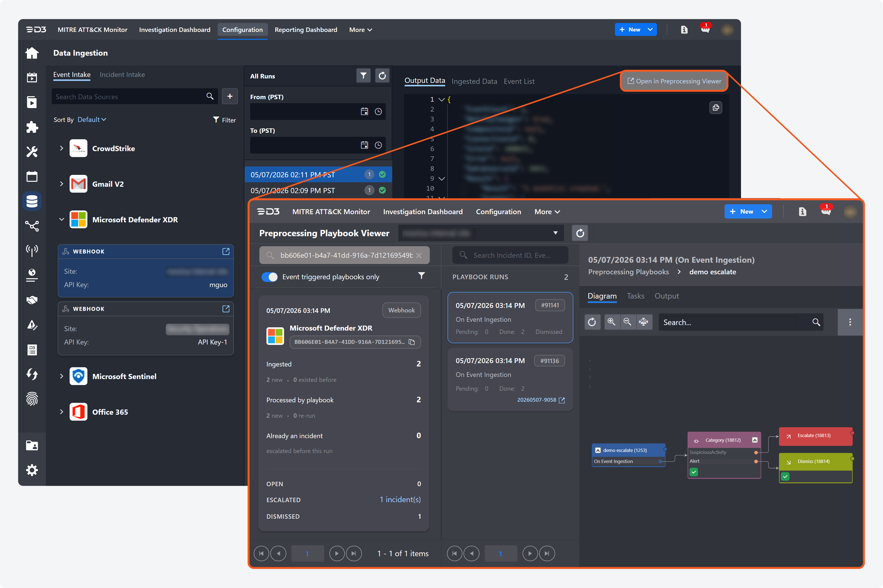
Task: Expand the CrowdStrike data source
Action: [62, 148]
